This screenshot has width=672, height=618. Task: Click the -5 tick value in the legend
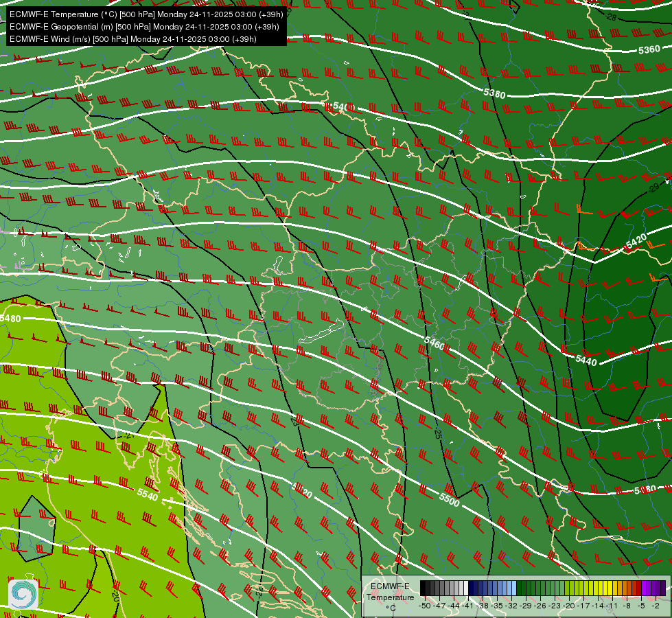(x=641, y=606)
